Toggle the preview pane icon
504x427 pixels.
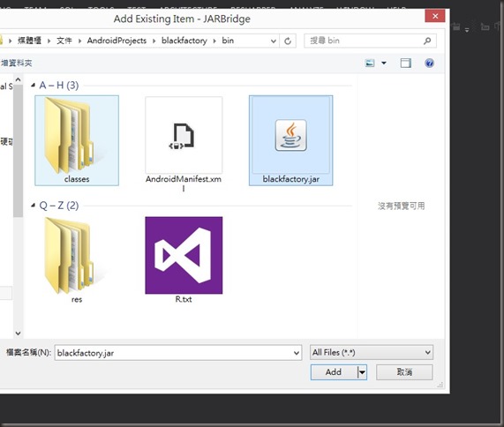pos(406,63)
